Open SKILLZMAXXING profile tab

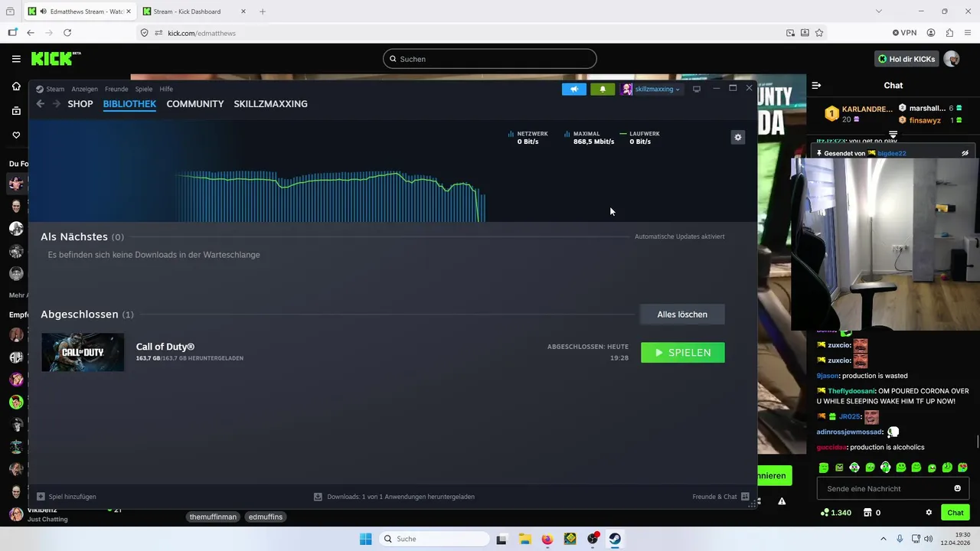[x=270, y=104]
